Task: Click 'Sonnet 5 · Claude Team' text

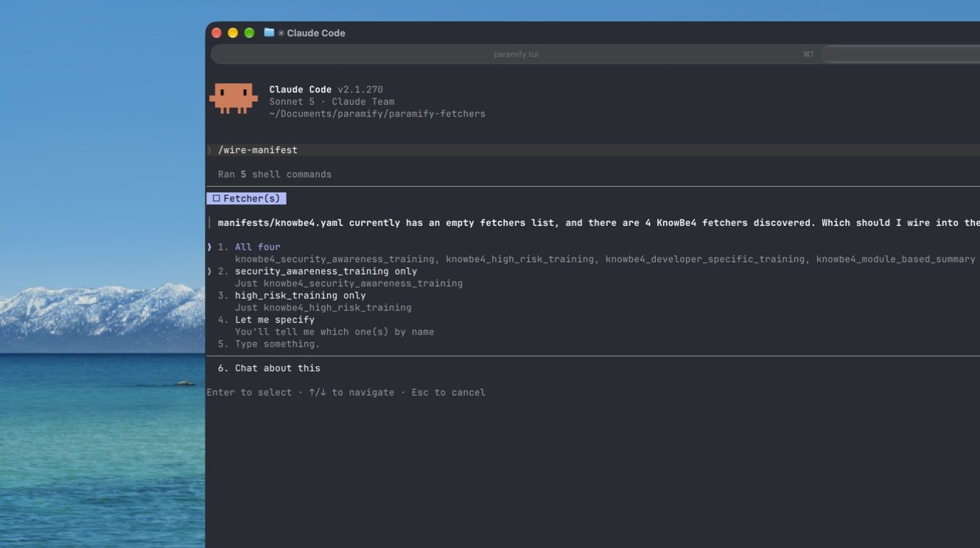Action: (331, 102)
